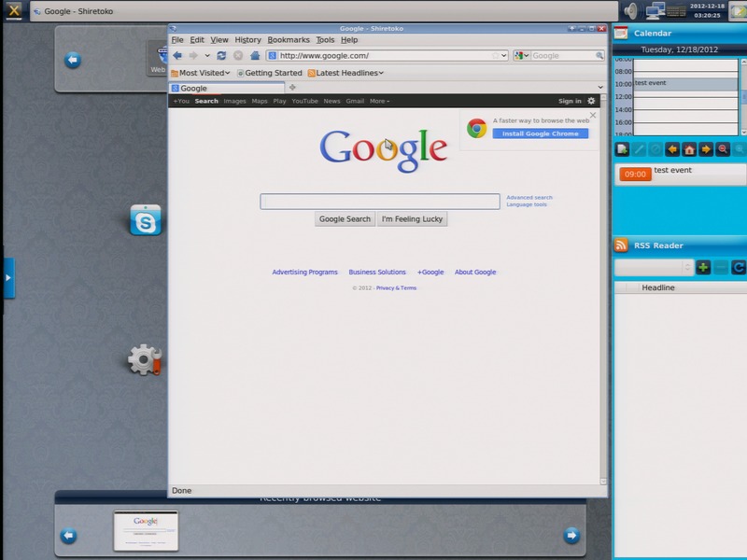Screen dimensions: 747x560
Task: Open Skype from the desktop launcher
Action: click(x=146, y=220)
